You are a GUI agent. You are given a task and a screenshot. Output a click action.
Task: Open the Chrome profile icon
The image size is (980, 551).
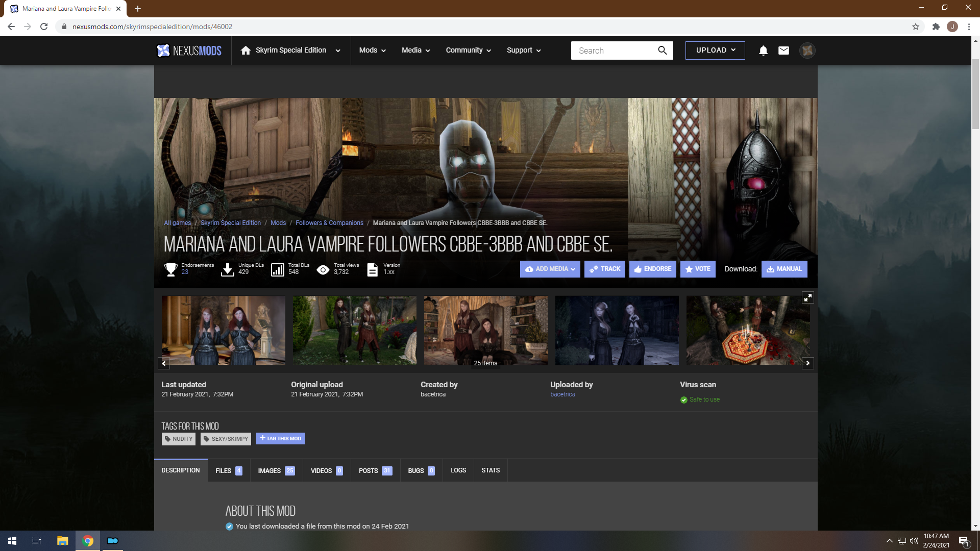click(952, 27)
